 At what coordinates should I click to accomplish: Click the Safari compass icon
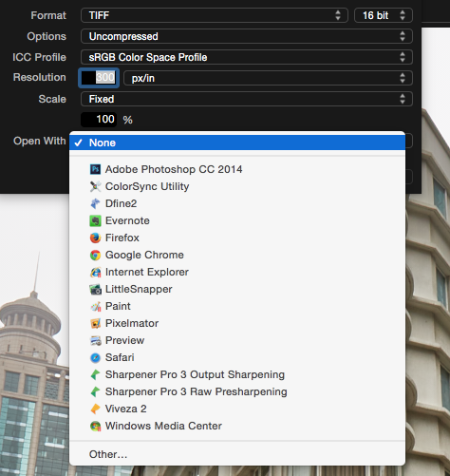coord(95,357)
